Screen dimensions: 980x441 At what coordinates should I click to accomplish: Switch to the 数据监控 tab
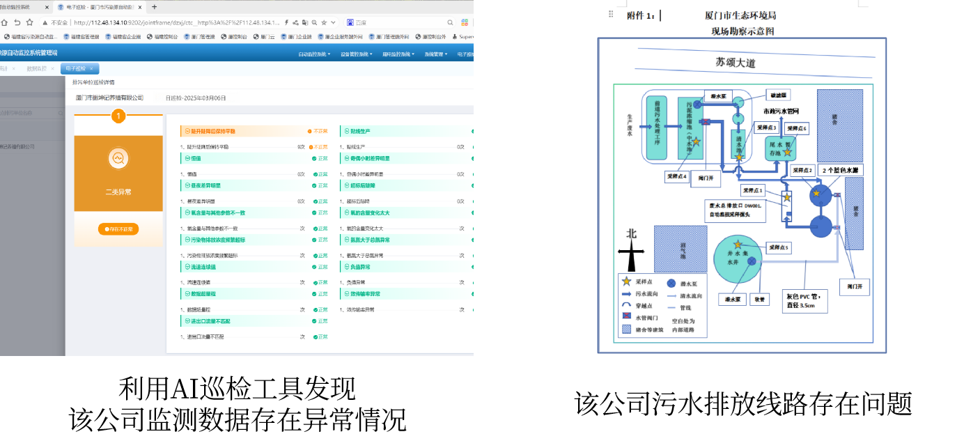pos(37,68)
